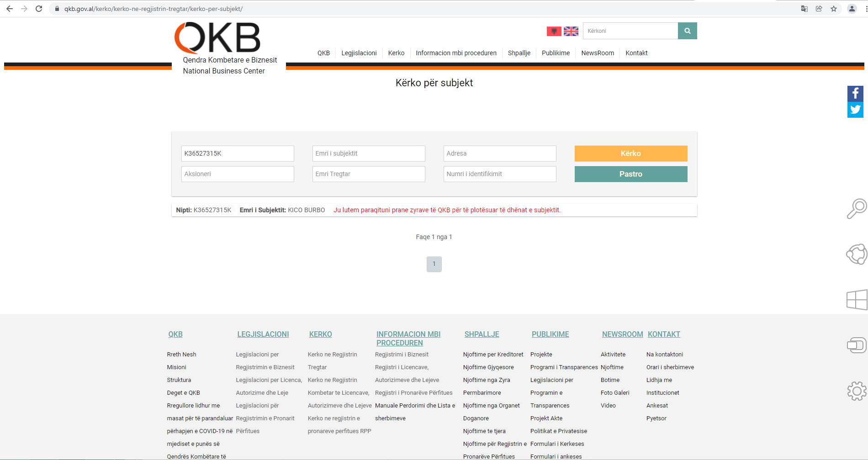Switch to English via UK flag
This screenshot has height=460, width=868.
(571, 31)
